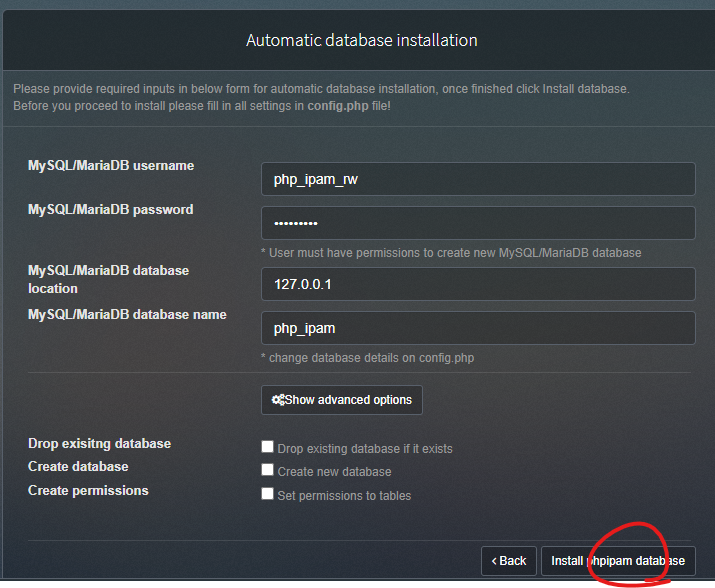
Task: Select the database name field php_ipam
Action: [x=478, y=328]
